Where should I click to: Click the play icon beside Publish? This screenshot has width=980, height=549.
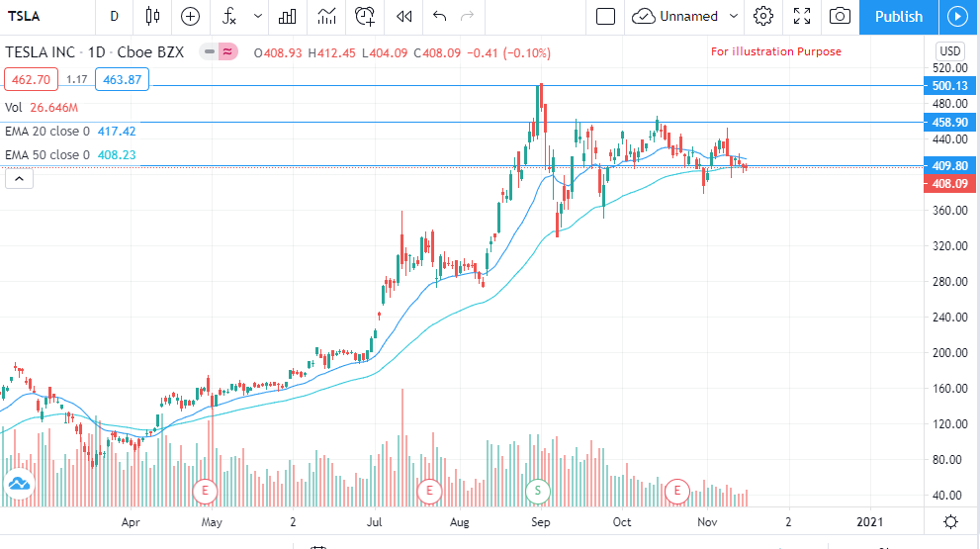pos(957,16)
